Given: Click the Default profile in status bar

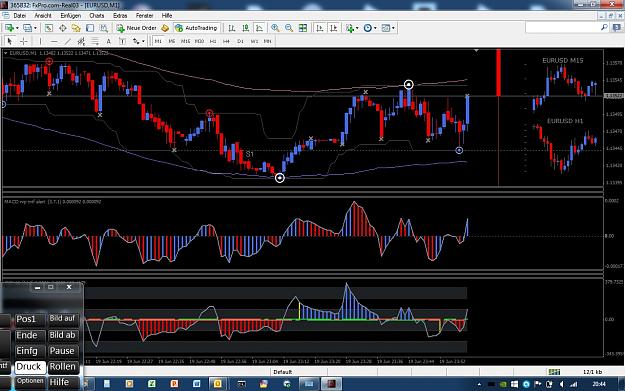Looking at the screenshot, I should point(283,372).
